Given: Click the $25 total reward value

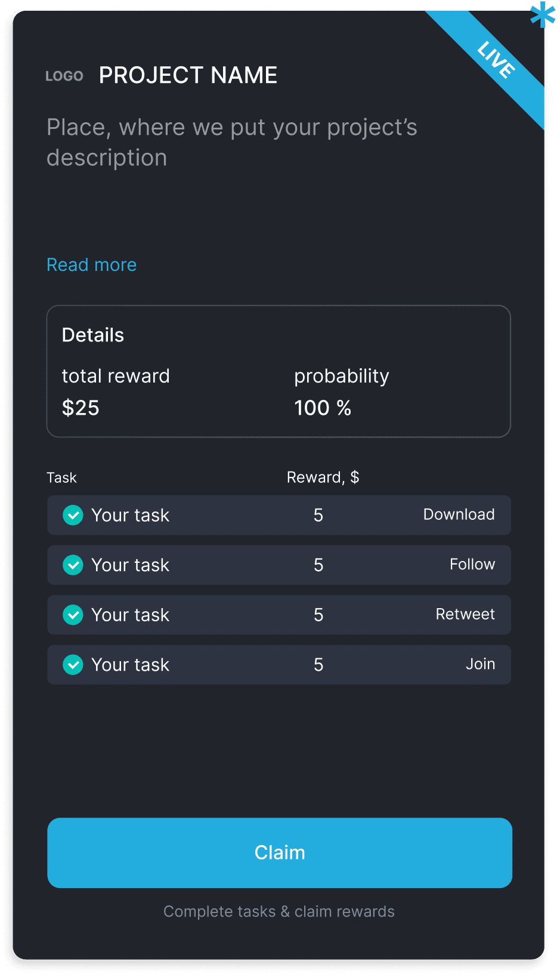Looking at the screenshot, I should (x=81, y=408).
